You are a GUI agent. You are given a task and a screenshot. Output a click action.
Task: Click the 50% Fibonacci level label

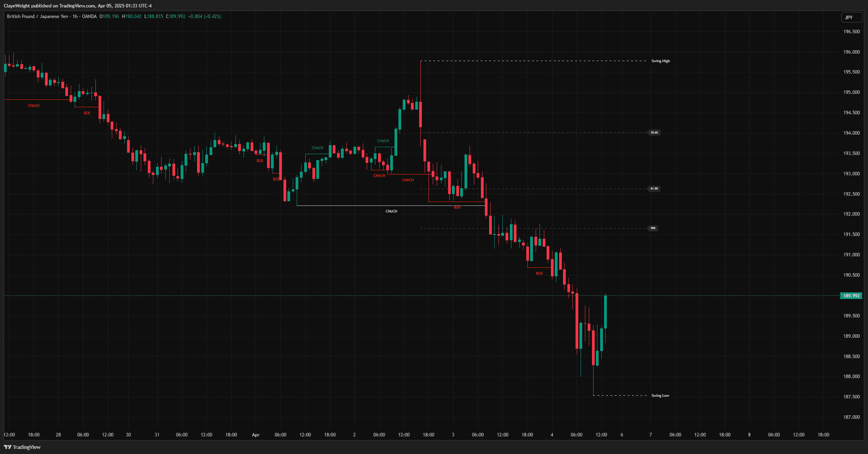652,228
